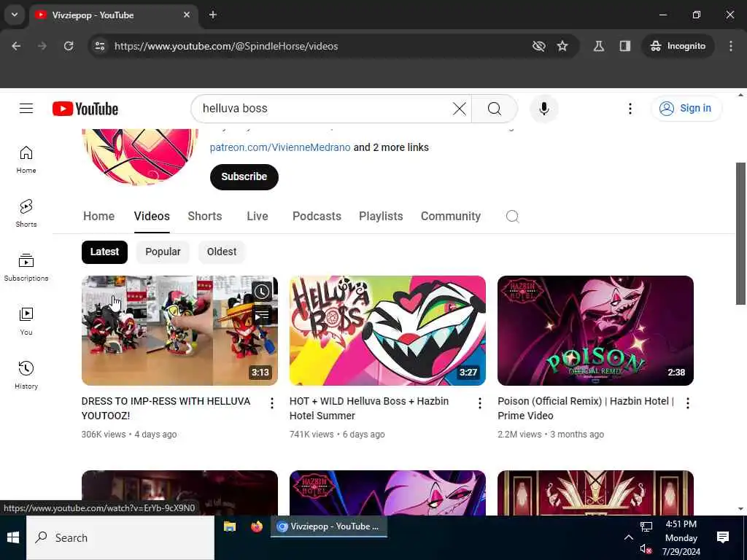
Task: Go to the YouTube logo homepage
Action: click(85, 109)
